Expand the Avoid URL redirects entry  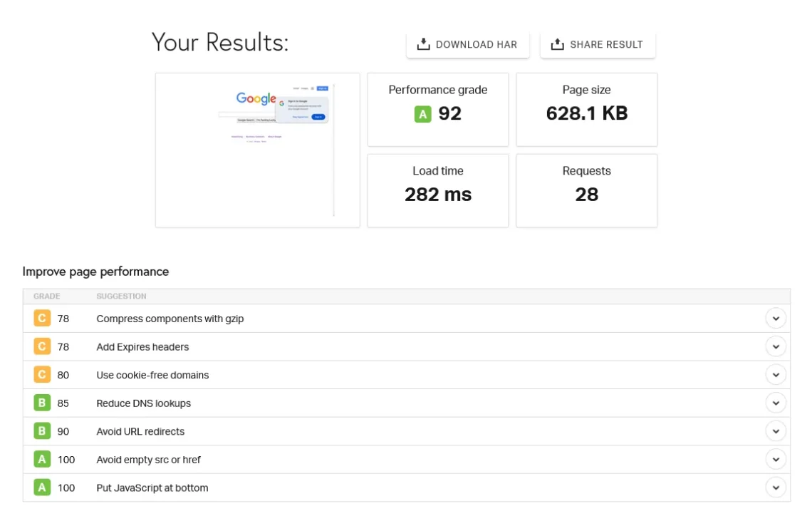[776, 430]
